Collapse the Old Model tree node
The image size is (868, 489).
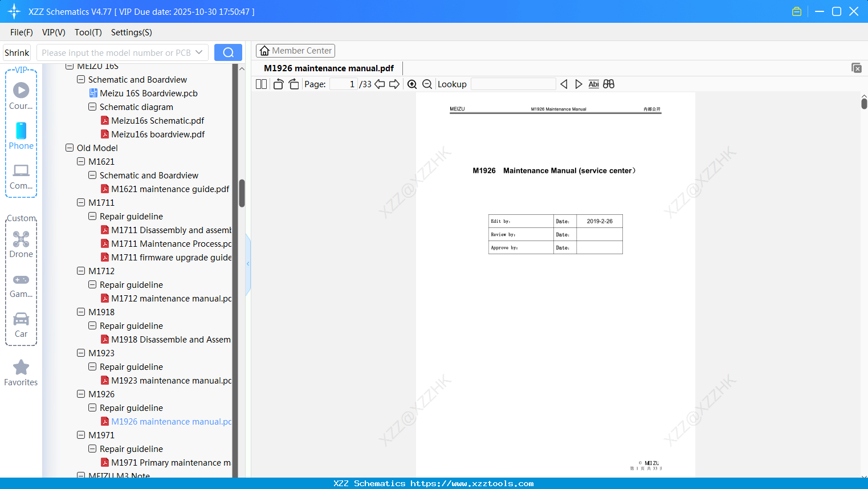coord(70,148)
